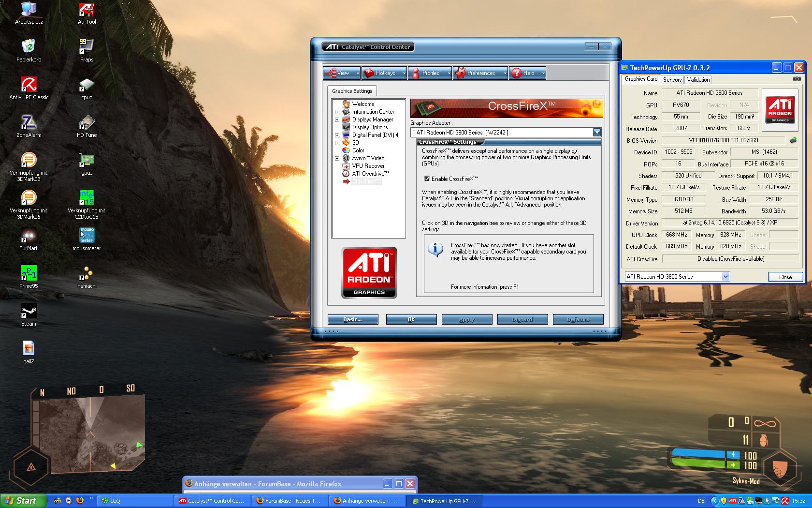Screen dimensions: 812x508
Task: Save the BIOS with GPU-Z chip icon
Action: (x=793, y=140)
